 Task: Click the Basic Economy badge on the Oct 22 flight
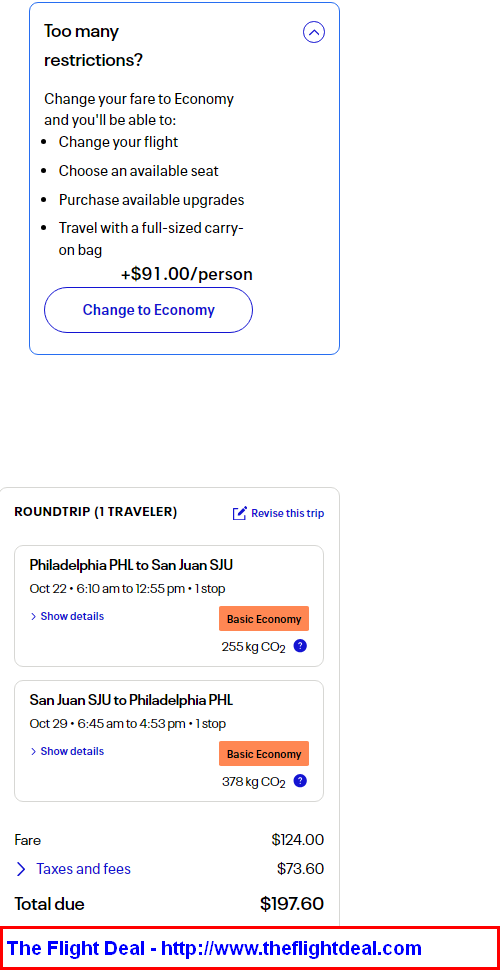click(x=264, y=619)
